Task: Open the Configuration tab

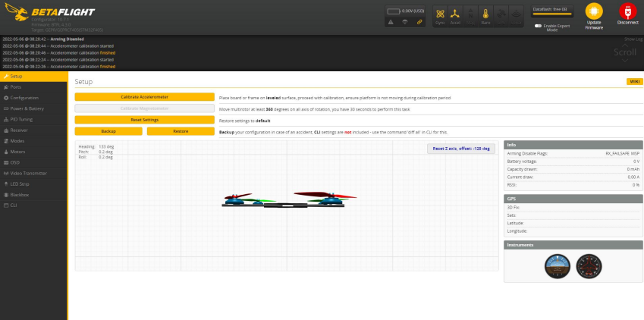Action: click(33, 98)
